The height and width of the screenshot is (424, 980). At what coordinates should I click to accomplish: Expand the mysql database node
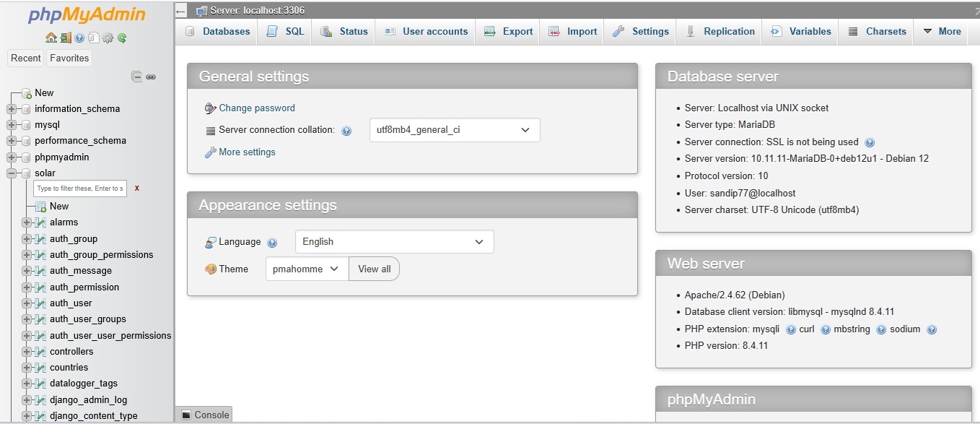pos(12,125)
